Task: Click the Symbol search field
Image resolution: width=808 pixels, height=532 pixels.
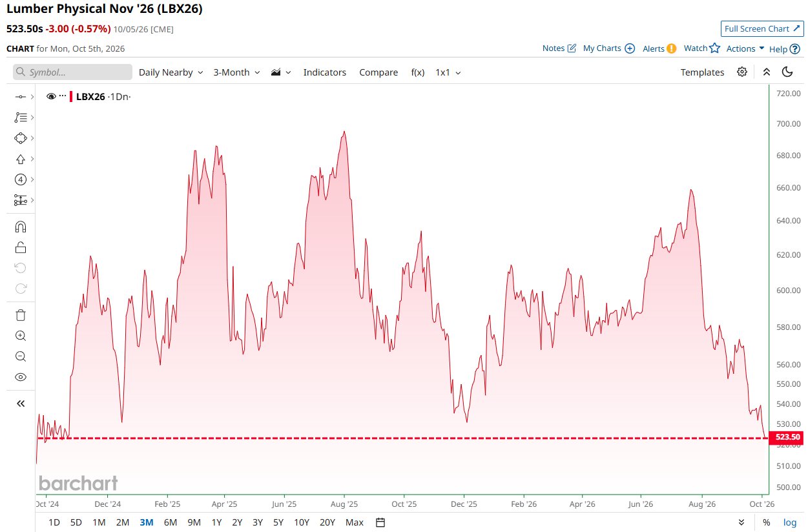Action: [x=72, y=72]
